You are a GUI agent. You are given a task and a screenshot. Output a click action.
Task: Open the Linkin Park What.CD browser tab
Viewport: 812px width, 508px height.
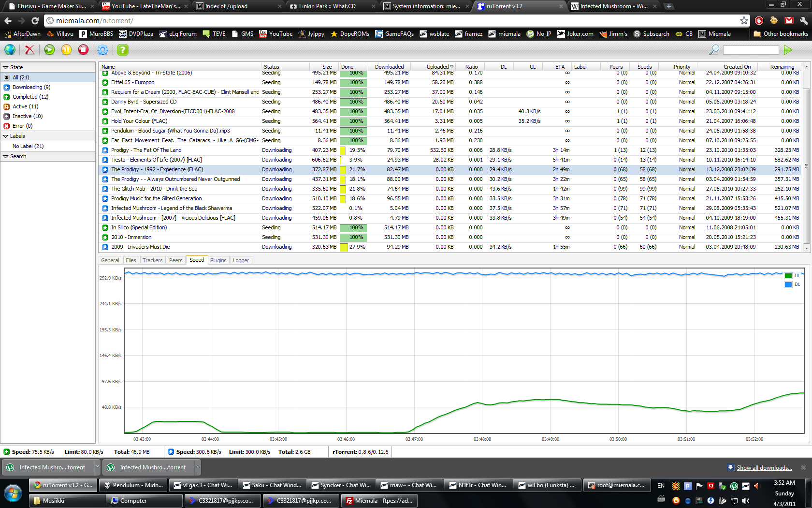(x=333, y=6)
